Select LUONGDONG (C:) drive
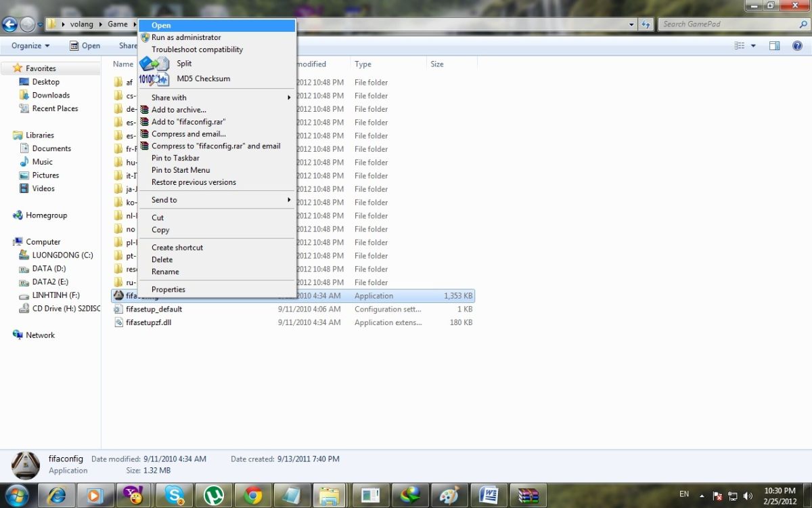 pyautogui.click(x=62, y=255)
